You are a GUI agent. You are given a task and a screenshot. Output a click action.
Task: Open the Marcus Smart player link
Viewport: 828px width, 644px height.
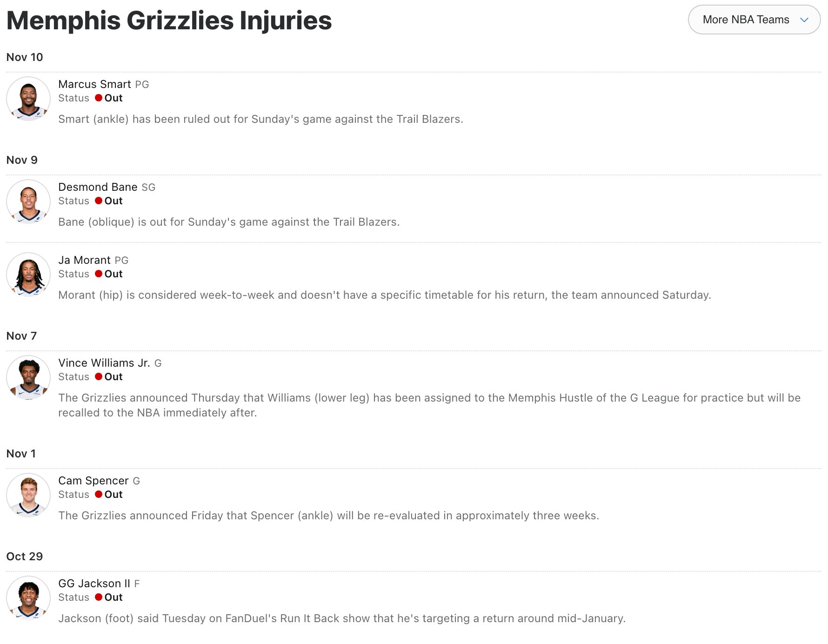click(94, 84)
